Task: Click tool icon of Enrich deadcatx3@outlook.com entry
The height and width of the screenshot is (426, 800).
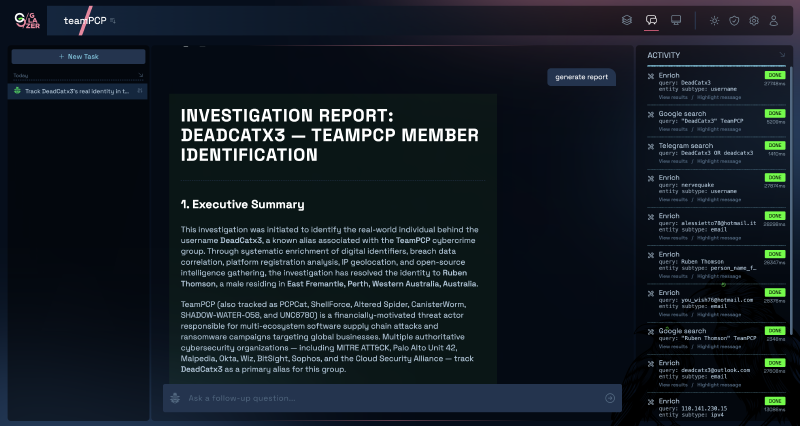Action: coord(651,364)
